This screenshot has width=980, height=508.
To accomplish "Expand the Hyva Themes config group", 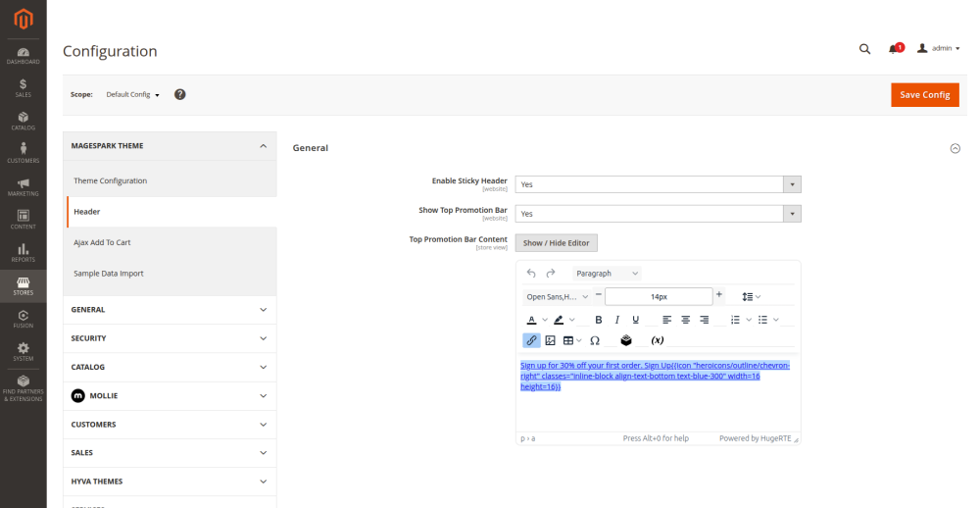I will [x=170, y=482].
